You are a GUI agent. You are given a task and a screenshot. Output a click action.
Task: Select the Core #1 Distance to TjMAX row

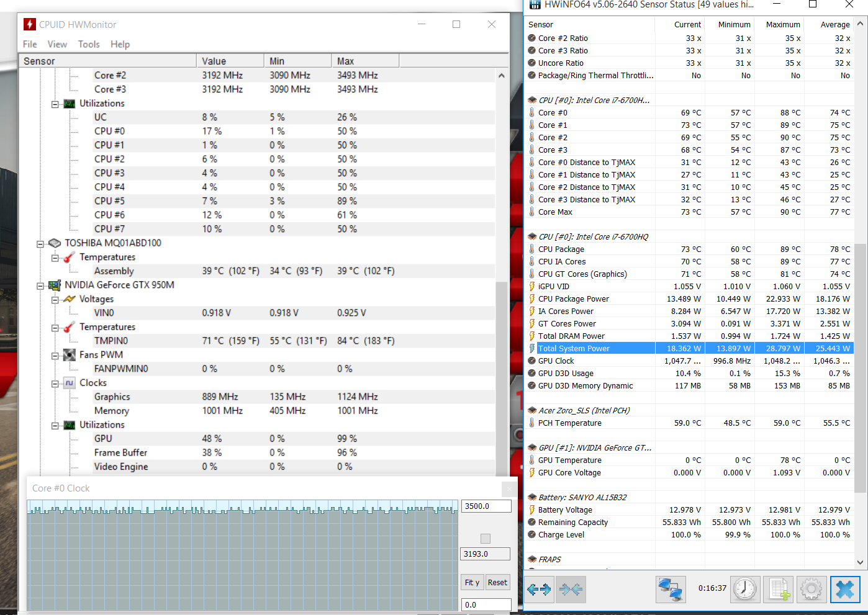coord(689,174)
